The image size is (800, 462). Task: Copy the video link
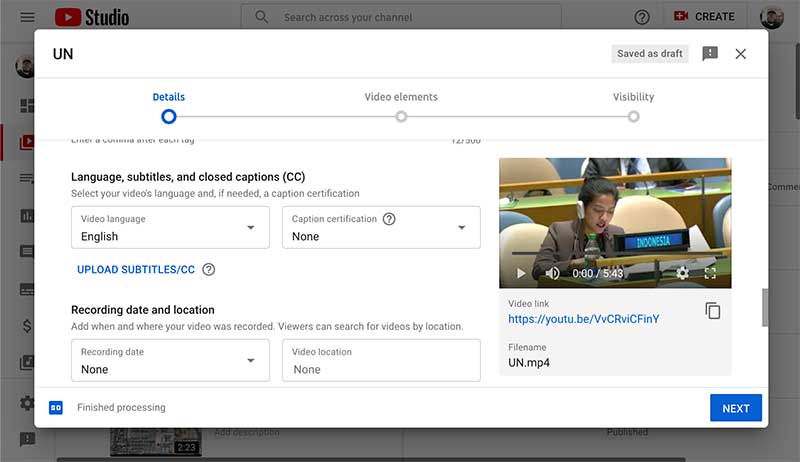713,311
